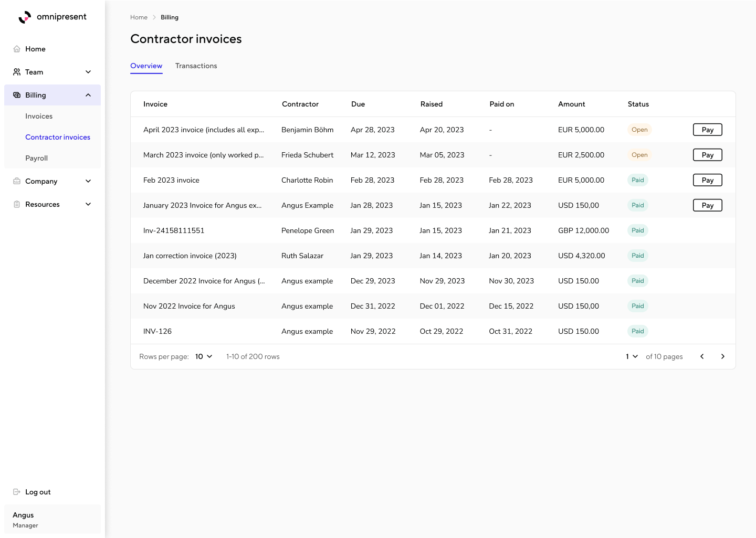Click contractor name Ruth Salazar
756x538 pixels.
pyautogui.click(x=302, y=256)
